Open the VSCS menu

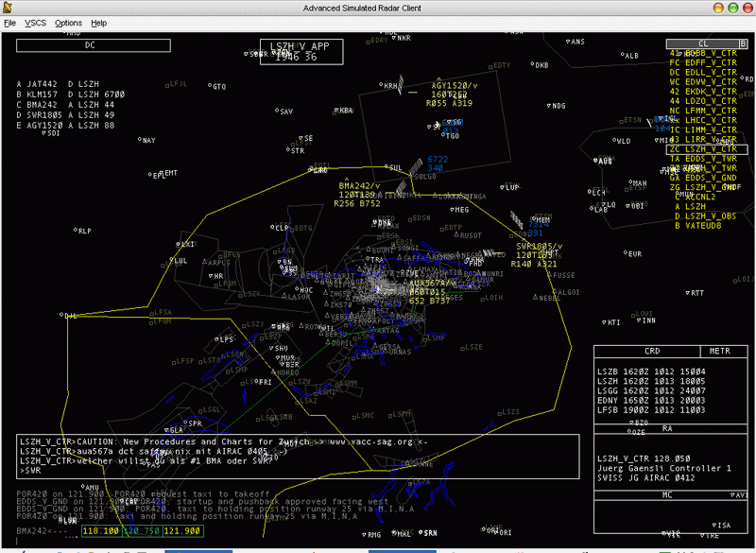35,22
